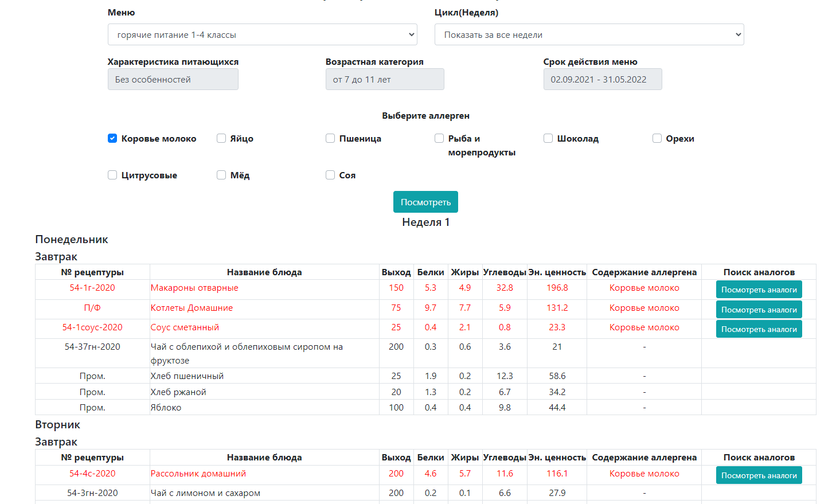The height and width of the screenshot is (504, 836).
Task: Open the Цикл(Неделя) week selector
Action: [589, 34]
